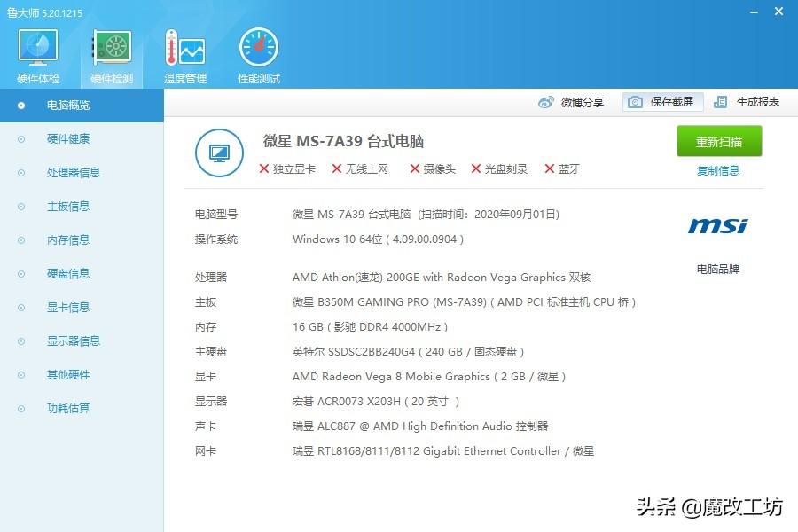This screenshot has height=532, width=798.
Task: Click the 网卡 row label
Action: (206, 451)
